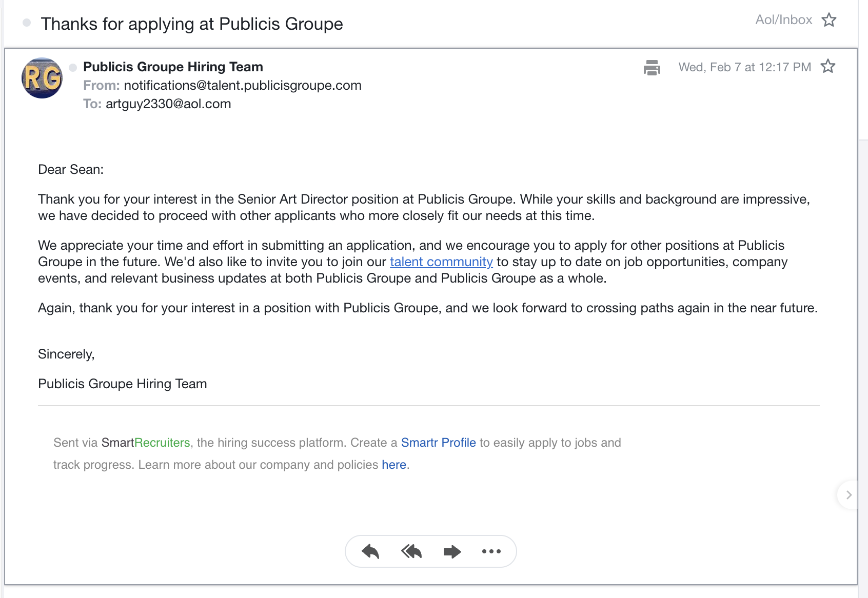The width and height of the screenshot is (868, 598).
Task: Print this email with the printer icon
Action: (652, 67)
